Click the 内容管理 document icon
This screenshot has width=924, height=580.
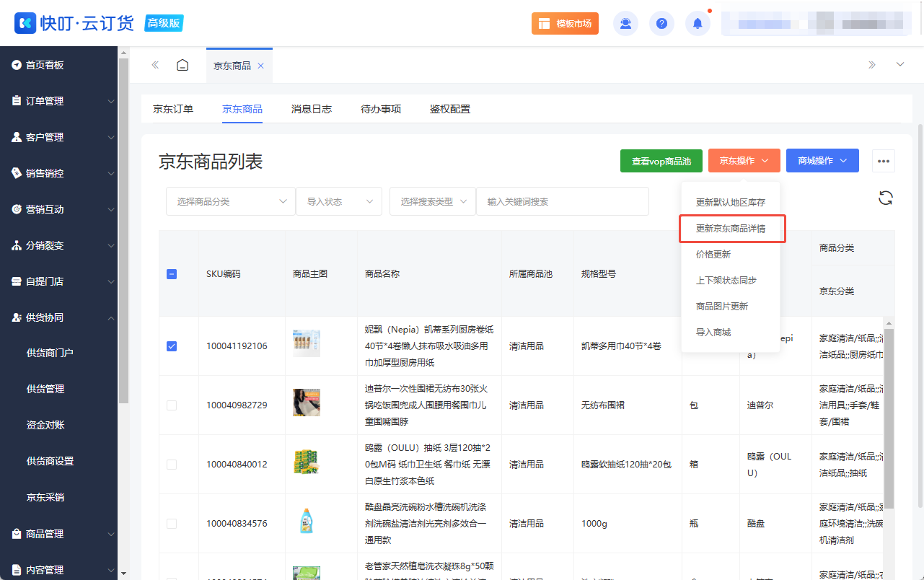pyautogui.click(x=17, y=570)
